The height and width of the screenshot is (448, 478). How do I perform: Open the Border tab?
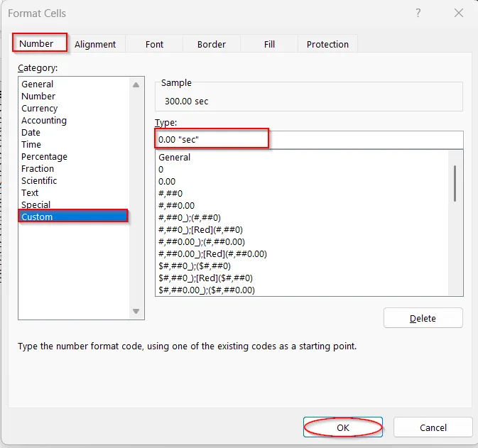212,44
